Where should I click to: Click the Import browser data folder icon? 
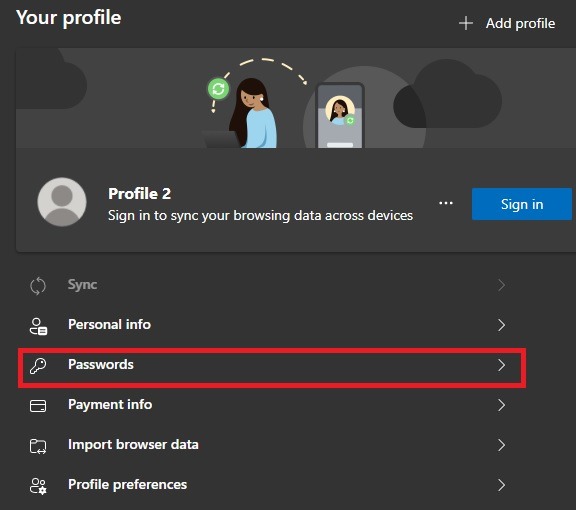[x=38, y=446]
